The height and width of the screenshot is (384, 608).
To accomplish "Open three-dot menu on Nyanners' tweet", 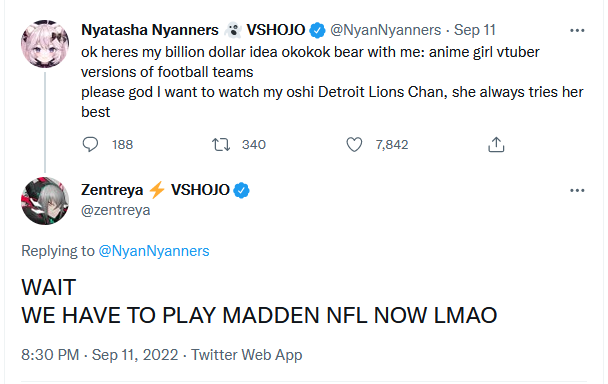I will point(577,30).
